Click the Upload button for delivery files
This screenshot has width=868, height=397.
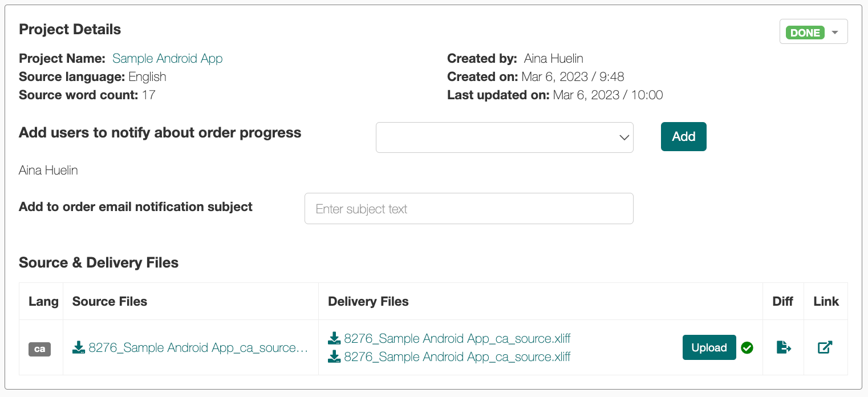[x=709, y=347]
